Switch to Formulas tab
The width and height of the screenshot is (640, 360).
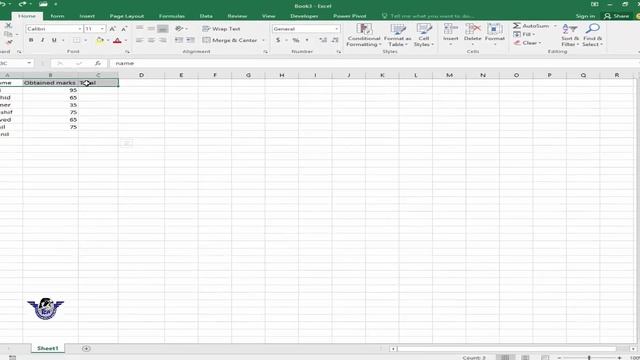(x=172, y=16)
